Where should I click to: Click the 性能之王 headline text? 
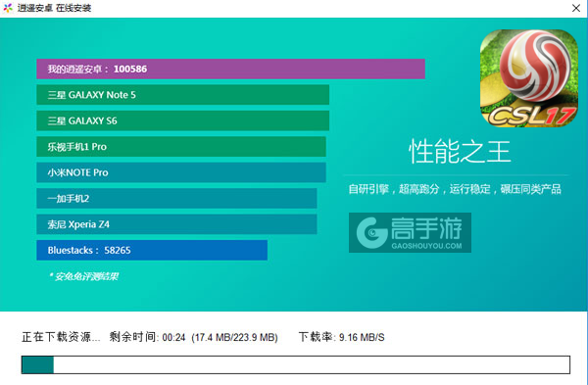(x=460, y=152)
